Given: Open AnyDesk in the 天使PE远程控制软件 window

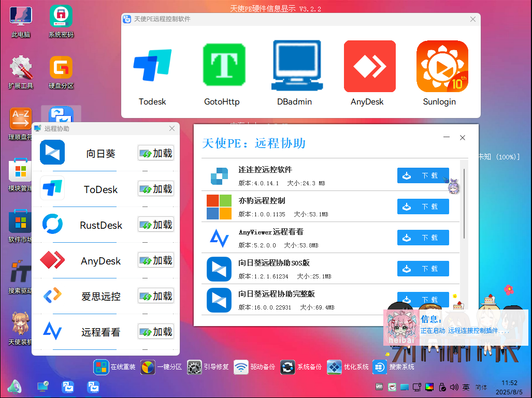Looking at the screenshot, I should coord(369,66).
